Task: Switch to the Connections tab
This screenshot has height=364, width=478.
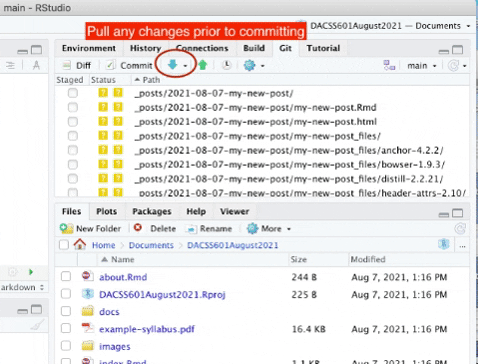Action: pyautogui.click(x=202, y=48)
